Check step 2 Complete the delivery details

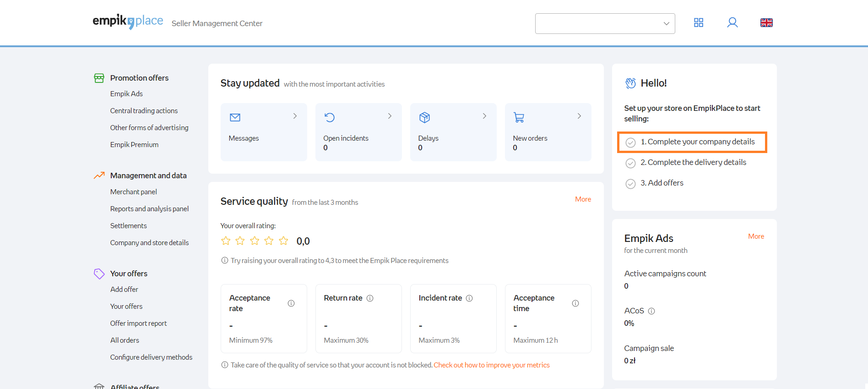(630, 163)
